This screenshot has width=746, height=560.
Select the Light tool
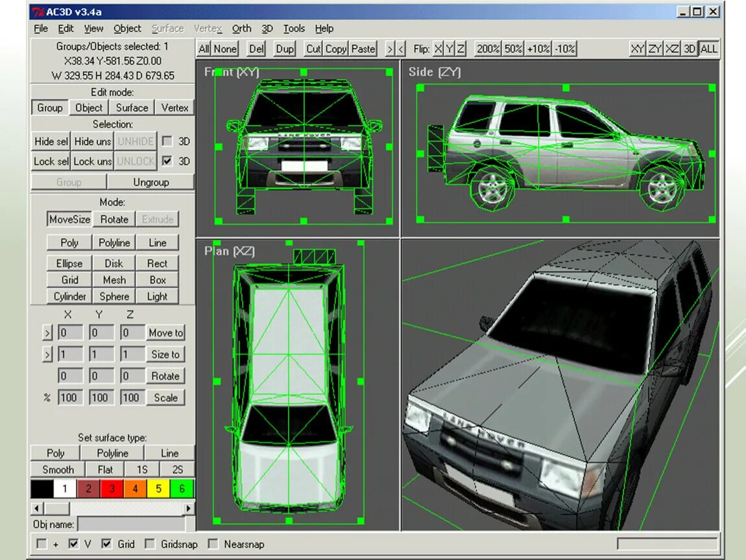coord(158,296)
